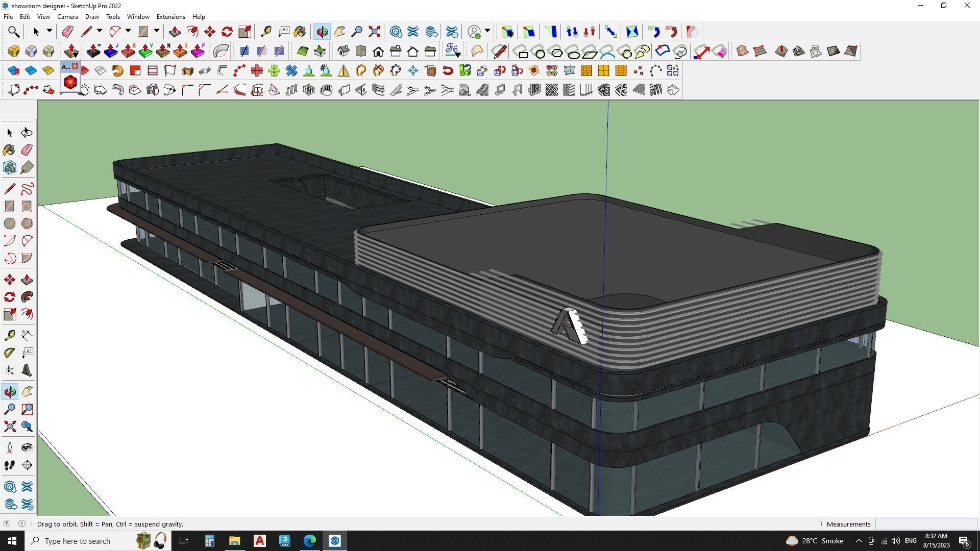This screenshot has height=551, width=980.
Task: Click the Walk footprints tool
Action: [x=9, y=465]
